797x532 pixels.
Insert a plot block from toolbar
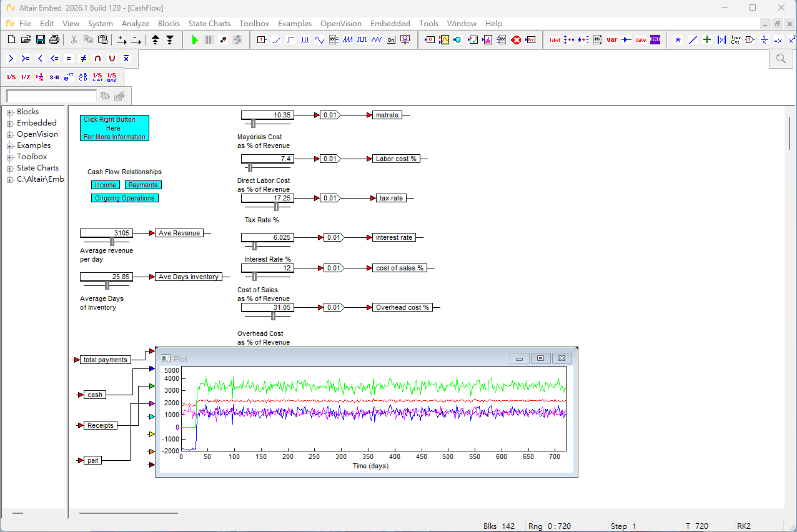[x=444, y=39]
